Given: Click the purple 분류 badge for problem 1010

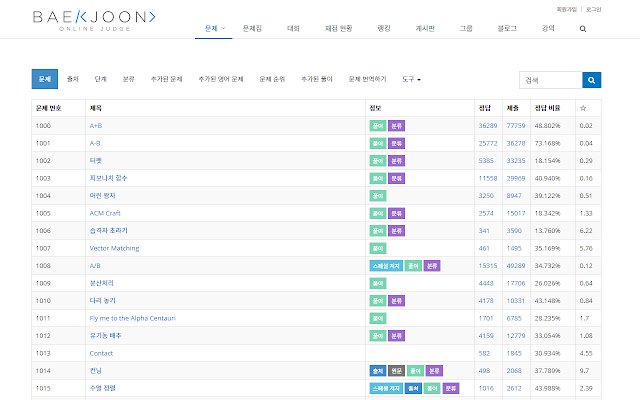Looking at the screenshot, I should pyautogui.click(x=396, y=301).
